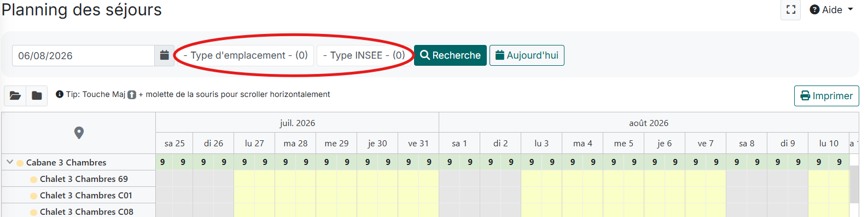This screenshot has height=217, width=868.
Task: Click the closed-folder collapse all icon
Action: 37,96
